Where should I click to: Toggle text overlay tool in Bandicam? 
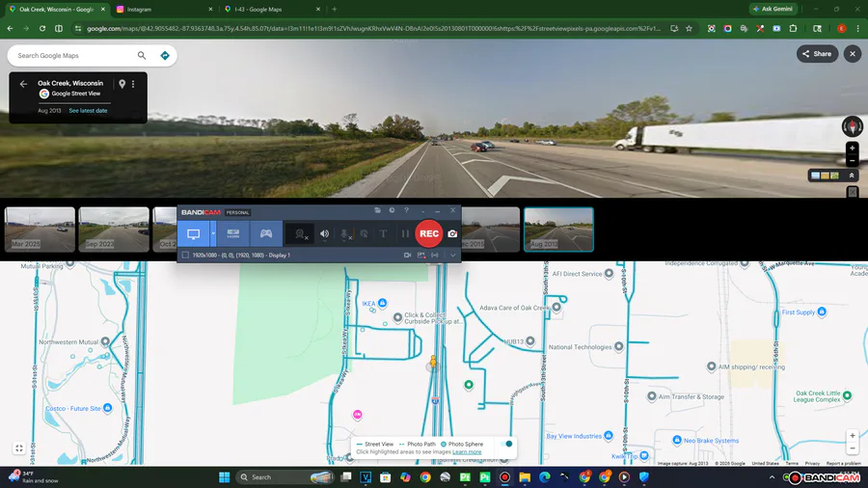[x=383, y=234]
